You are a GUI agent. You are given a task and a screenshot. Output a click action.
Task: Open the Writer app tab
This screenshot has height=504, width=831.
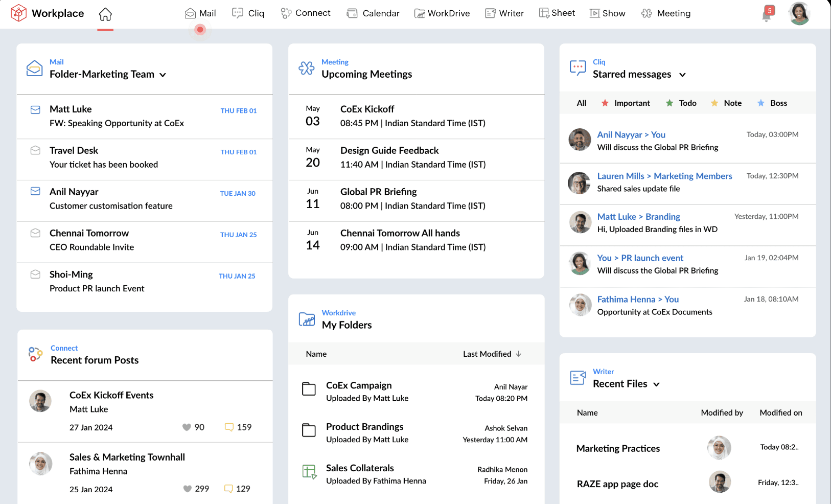point(504,13)
